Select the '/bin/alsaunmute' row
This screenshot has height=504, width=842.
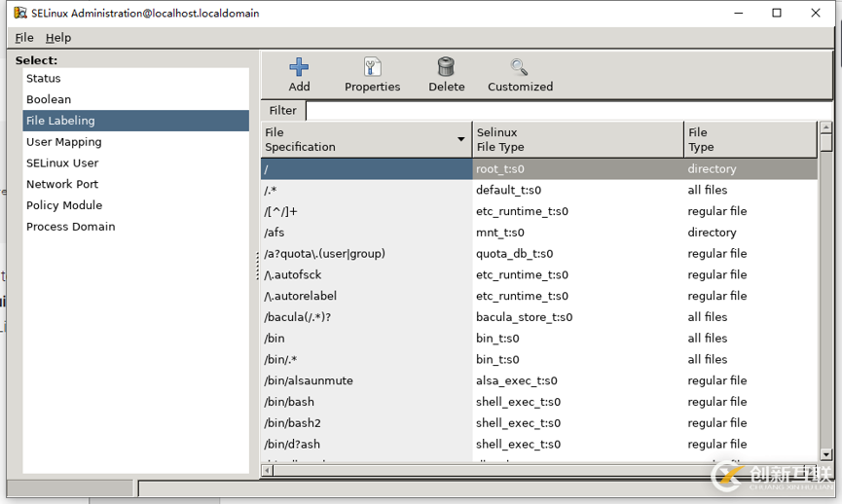tap(539, 381)
